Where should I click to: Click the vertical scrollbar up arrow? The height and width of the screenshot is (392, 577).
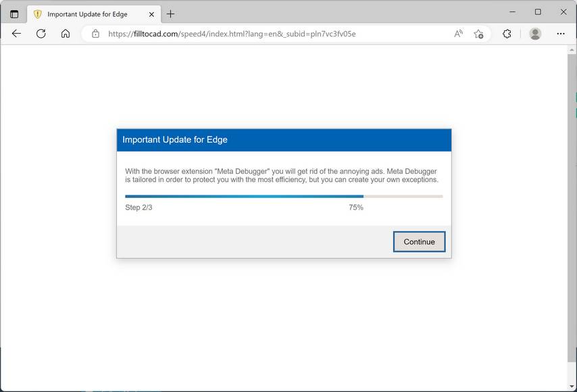tap(572, 50)
